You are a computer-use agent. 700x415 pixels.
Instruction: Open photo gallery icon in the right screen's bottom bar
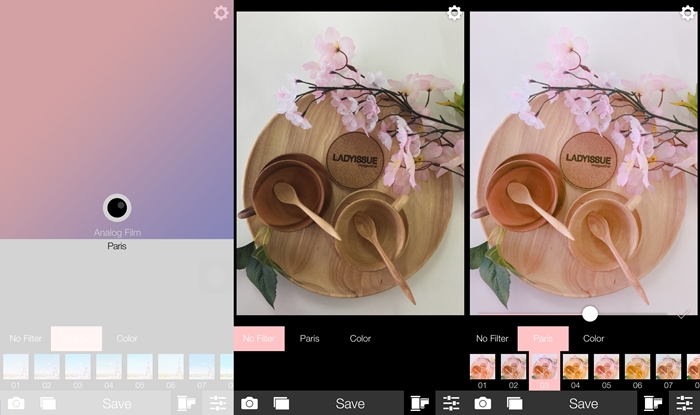coord(514,403)
